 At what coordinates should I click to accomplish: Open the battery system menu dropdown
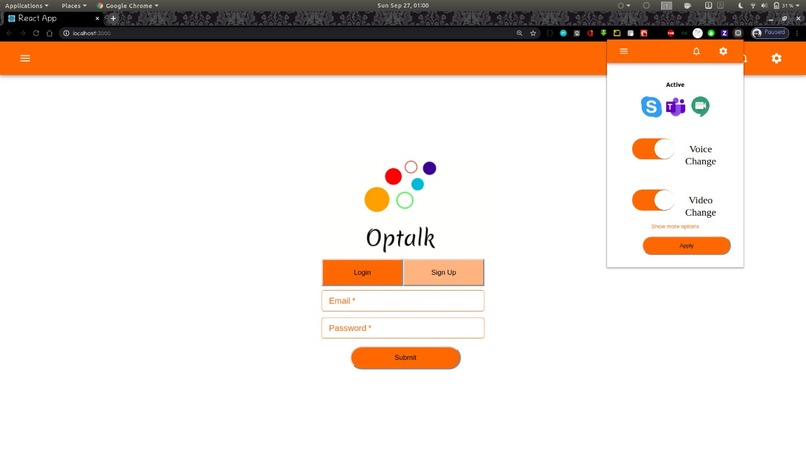(x=785, y=6)
